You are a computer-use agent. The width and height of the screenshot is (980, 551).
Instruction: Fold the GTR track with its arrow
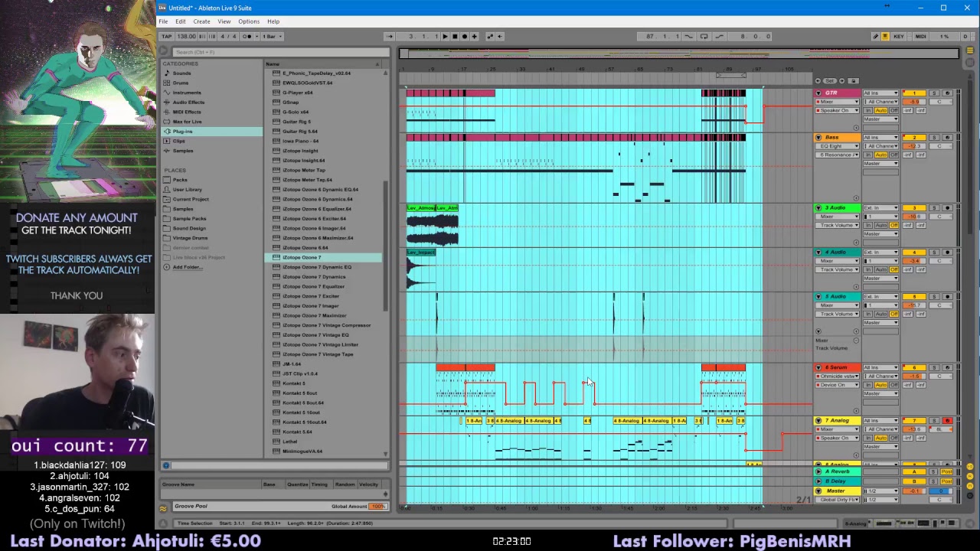(x=818, y=93)
